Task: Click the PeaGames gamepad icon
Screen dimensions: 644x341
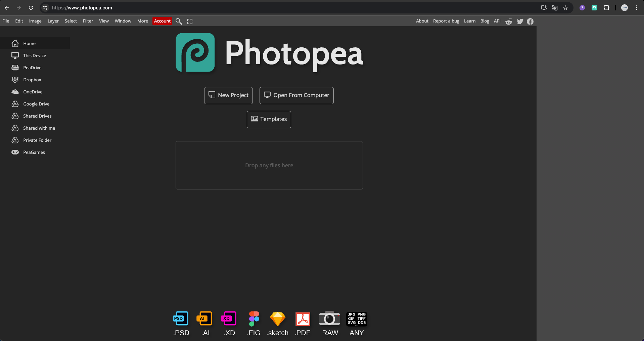Action: [x=15, y=152]
